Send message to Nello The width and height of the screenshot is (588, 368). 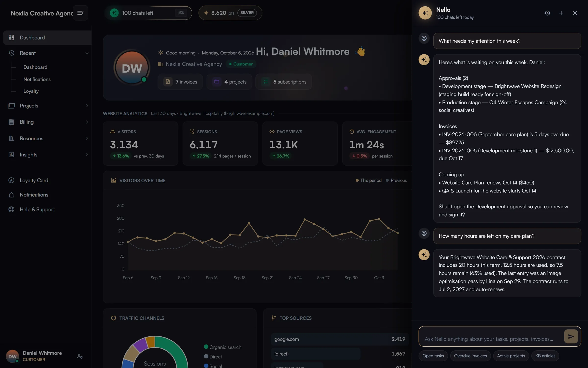pyautogui.click(x=571, y=336)
